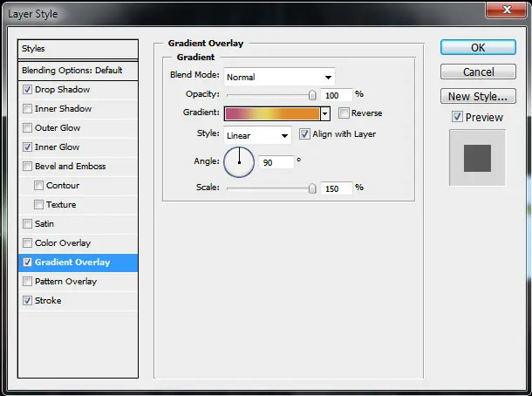Image resolution: width=532 pixels, height=396 pixels.
Task: Click the style preview thumbnail square
Action: point(477,158)
